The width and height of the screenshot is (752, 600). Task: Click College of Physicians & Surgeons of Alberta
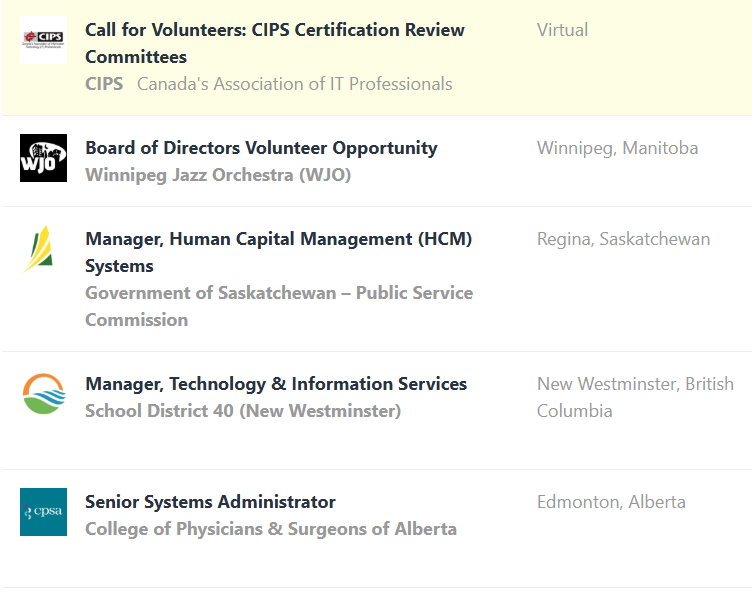[271, 529]
